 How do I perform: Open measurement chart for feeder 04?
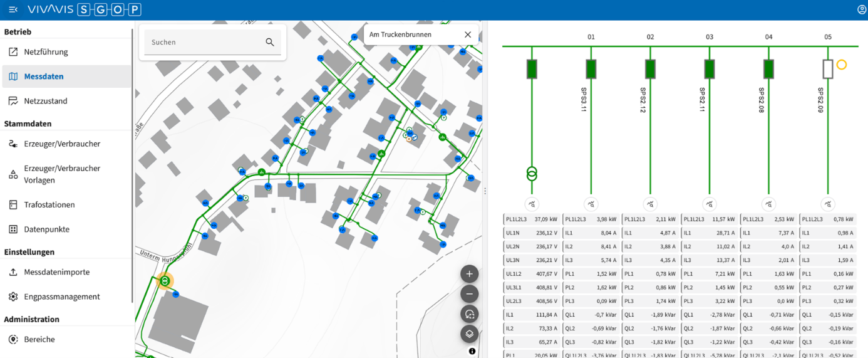[x=768, y=204]
